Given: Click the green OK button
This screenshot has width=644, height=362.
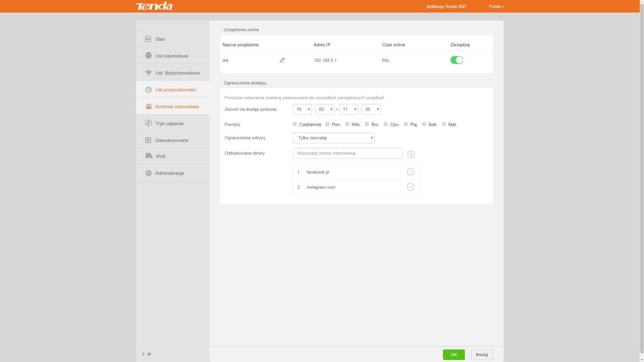Looking at the screenshot, I should click(x=454, y=354).
